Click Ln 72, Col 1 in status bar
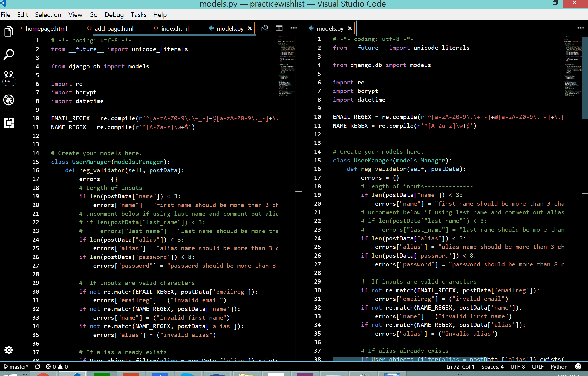The width and height of the screenshot is (588, 376). 460,366
